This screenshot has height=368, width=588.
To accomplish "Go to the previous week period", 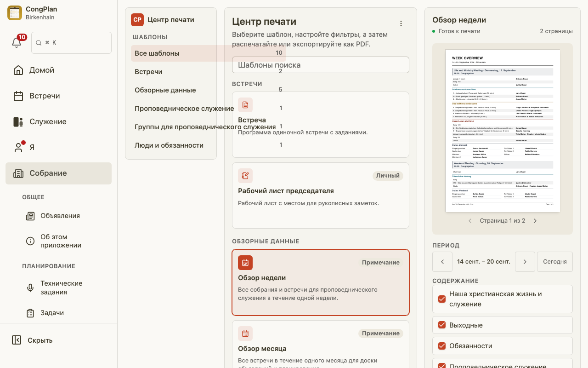I will point(442,262).
